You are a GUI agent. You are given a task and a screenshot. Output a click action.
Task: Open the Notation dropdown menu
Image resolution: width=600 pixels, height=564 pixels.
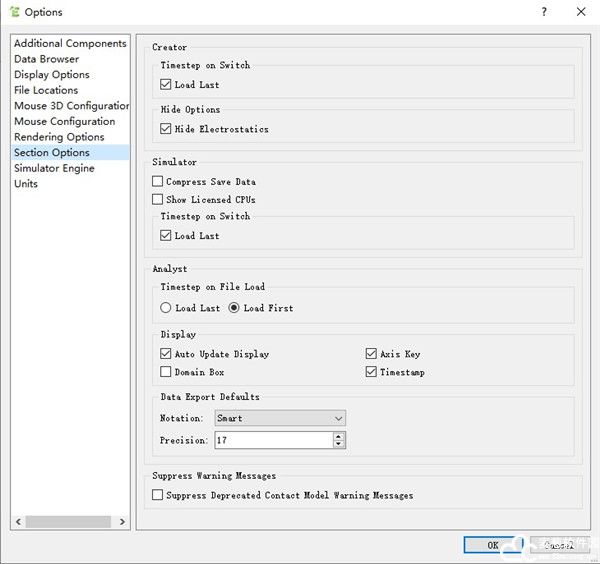280,418
